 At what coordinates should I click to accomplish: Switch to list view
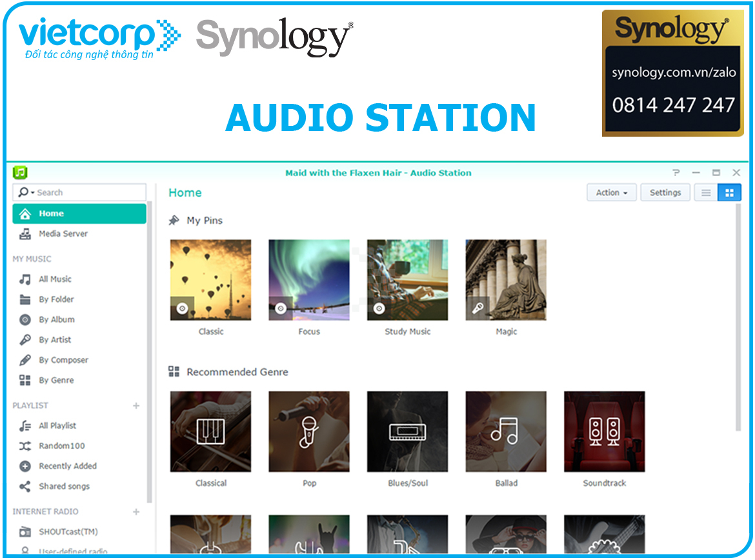click(x=706, y=192)
